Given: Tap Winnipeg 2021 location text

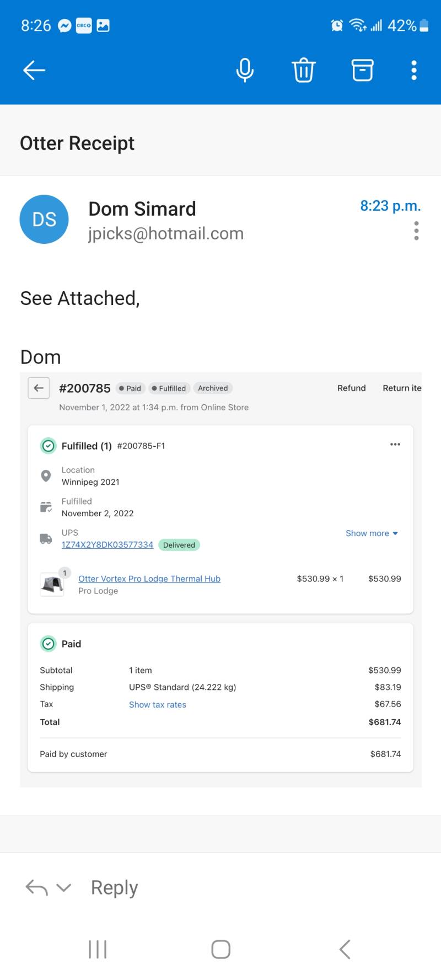Looking at the screenshot, I should 90,482.
